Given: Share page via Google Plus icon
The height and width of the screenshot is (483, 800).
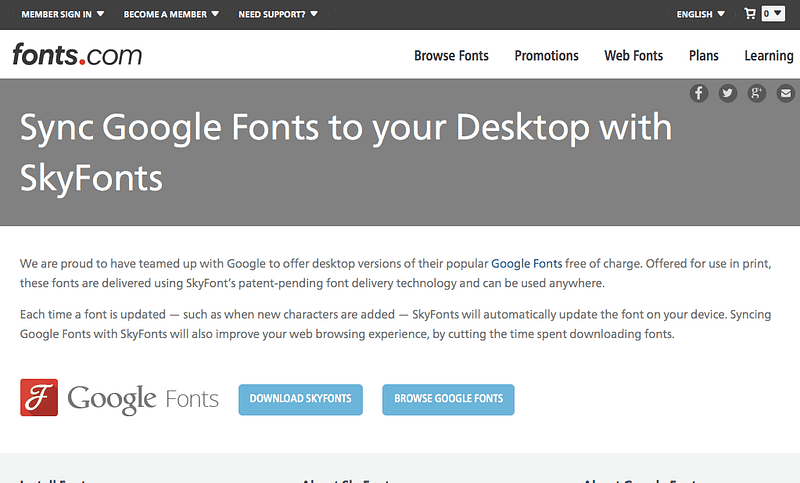Looking at the screenshot, I should pyautogui.click(x=757, y=93).
